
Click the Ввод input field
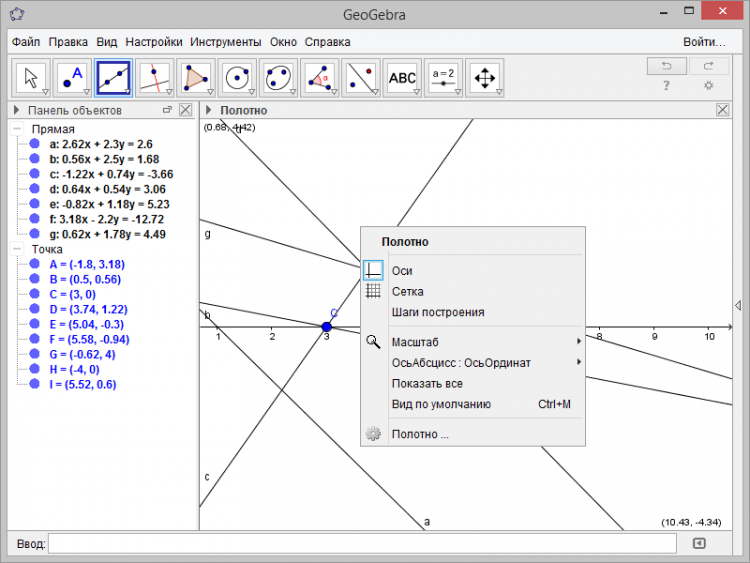coord(362,543)
